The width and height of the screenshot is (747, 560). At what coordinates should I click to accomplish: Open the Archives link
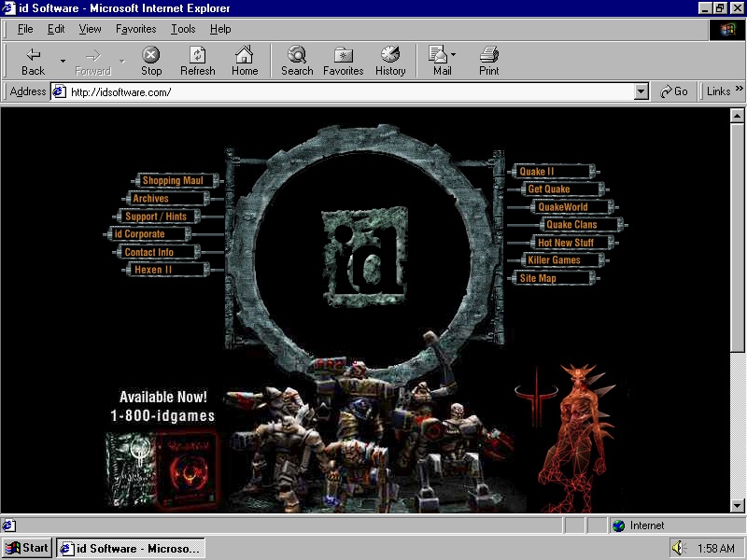(166, 198)
